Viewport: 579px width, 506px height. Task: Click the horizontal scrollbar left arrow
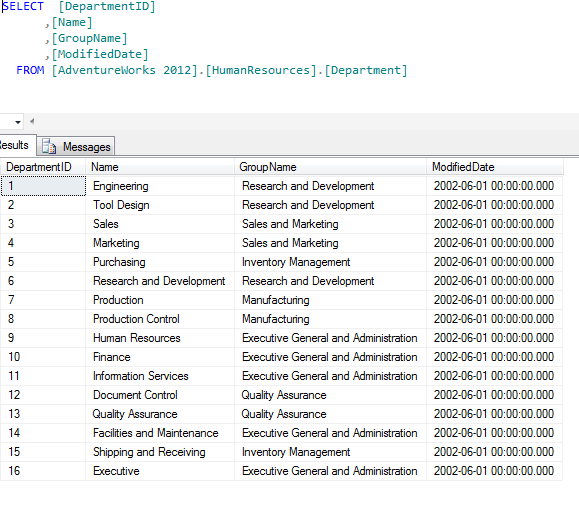pyautogui.click(x=32, y=121)
